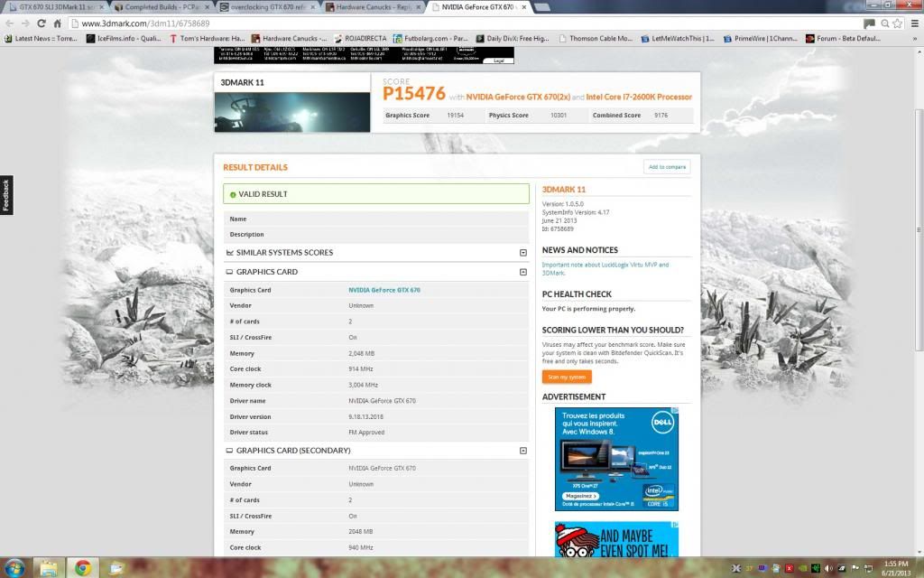The width and height of the screenshot is (924, 578).
Task: Open the Daily DivX bookmark
Action: pyautogui.click(x=513, y=39)
